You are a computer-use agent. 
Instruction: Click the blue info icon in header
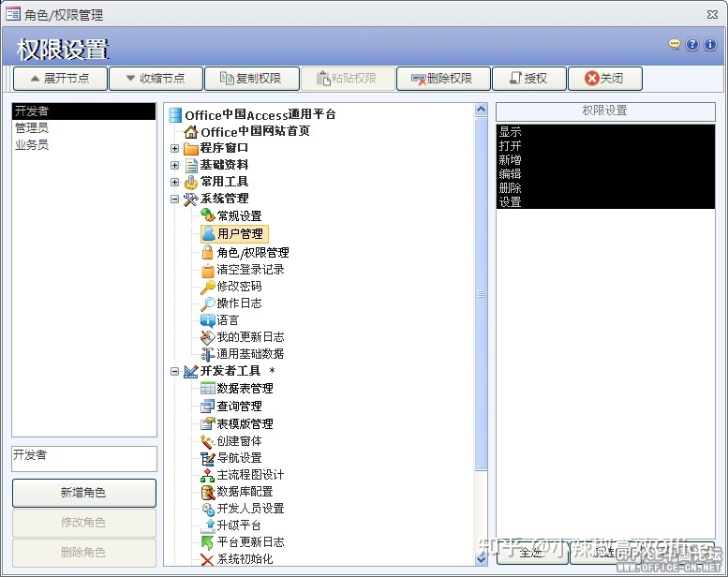(x=710, y=44)
